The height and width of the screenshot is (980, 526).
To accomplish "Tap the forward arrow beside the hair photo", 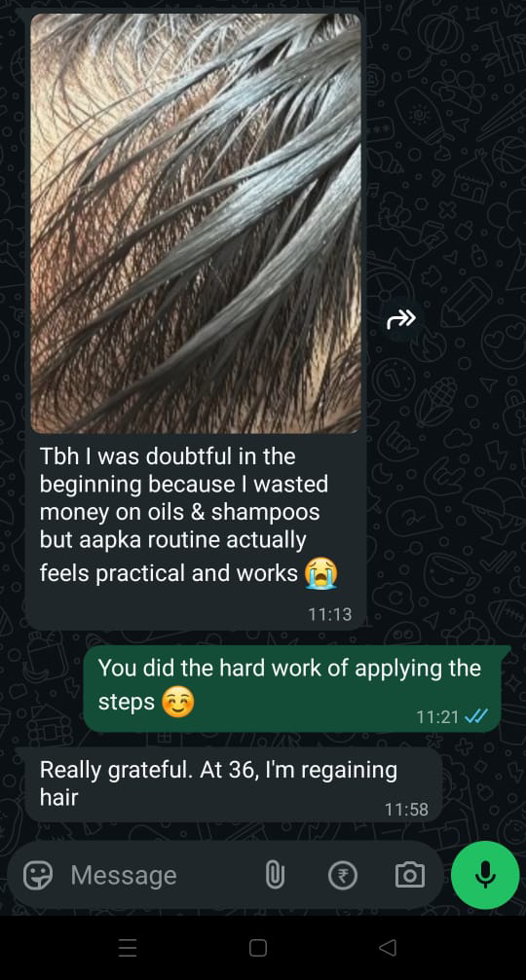I will 401,320.
